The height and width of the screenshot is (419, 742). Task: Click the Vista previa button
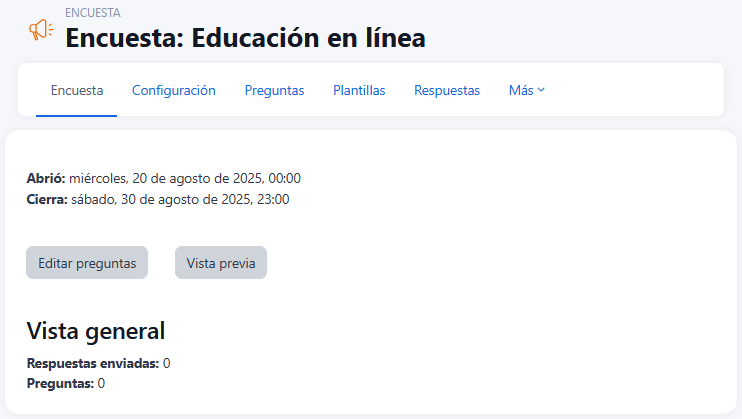tap(221, 263)
